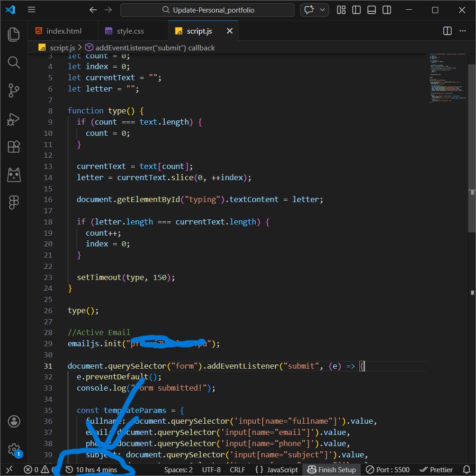Open the Copilot chat icon
476x476 pixels.
pyautogui.click(x=309, y=10)
